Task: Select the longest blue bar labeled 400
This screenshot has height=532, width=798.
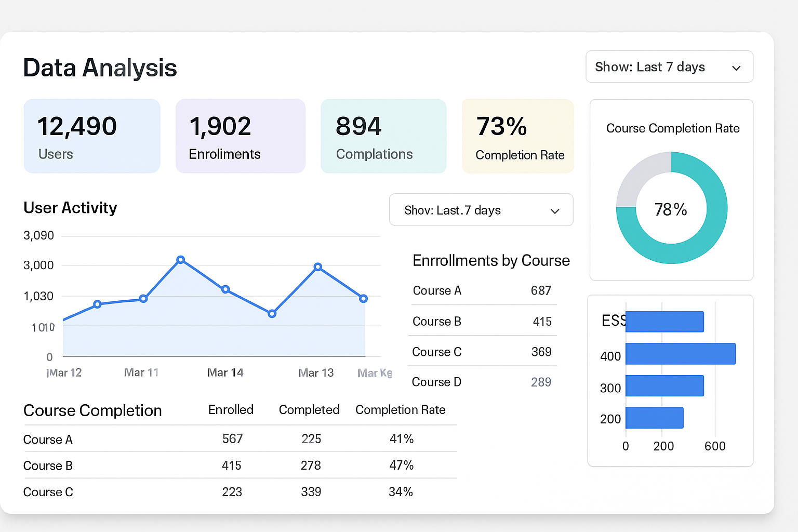Action: click(680, 354)
